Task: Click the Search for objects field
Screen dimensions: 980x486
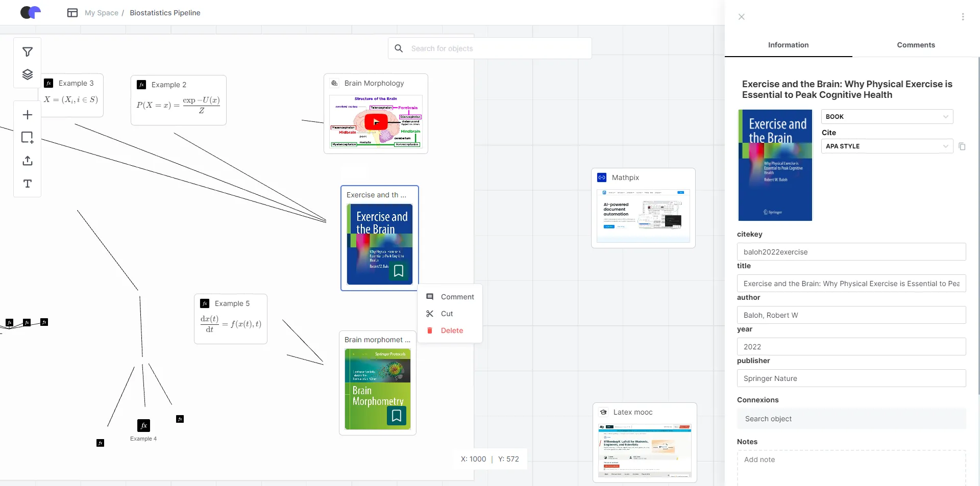Action: point(490,48)
